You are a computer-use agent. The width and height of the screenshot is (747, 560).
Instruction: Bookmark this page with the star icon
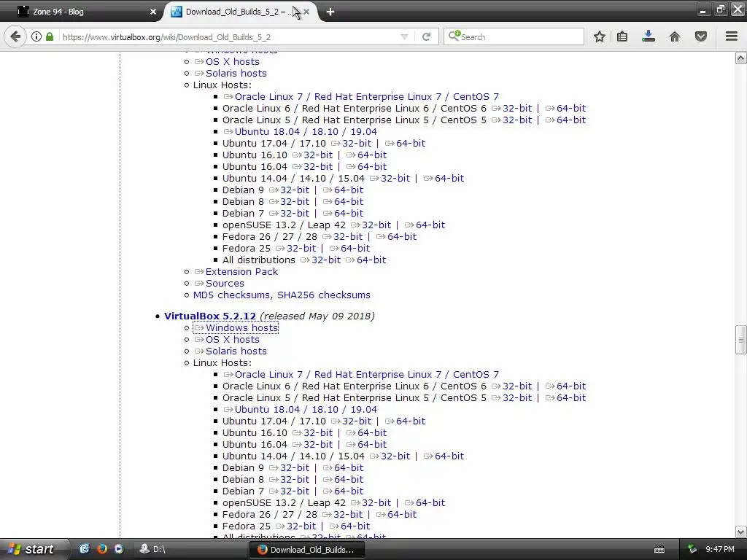(600, 36)
